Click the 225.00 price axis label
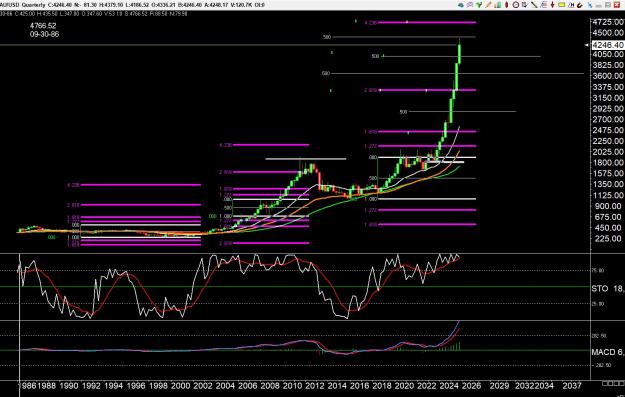 [x=608, y=239]
